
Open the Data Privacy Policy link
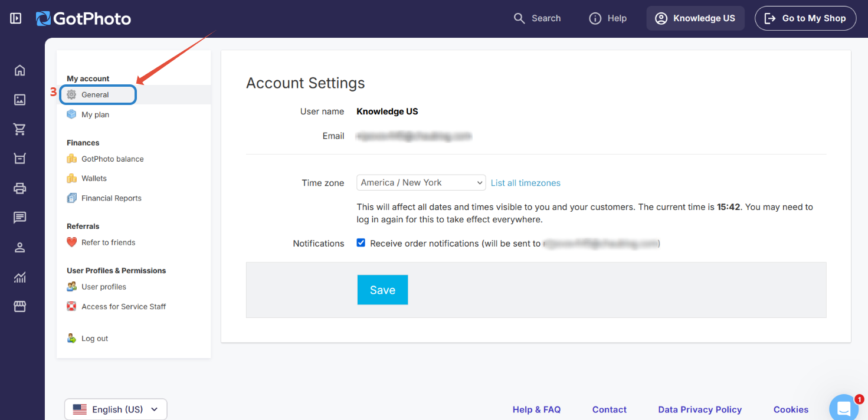click(700, 409)
